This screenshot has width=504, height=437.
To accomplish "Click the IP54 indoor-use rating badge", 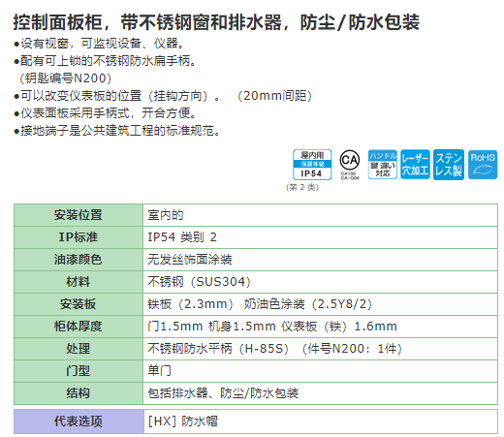I will (312, 165).
